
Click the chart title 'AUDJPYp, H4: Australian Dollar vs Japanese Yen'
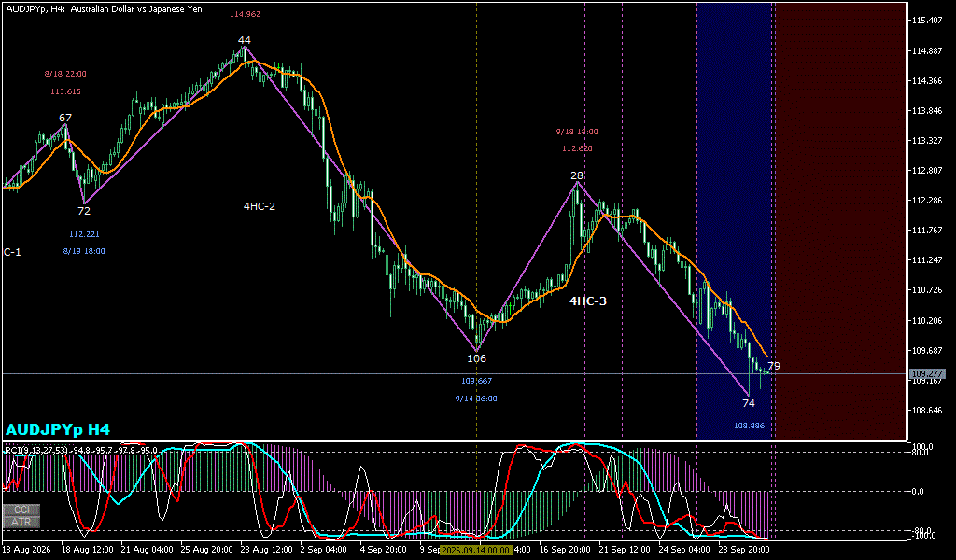104,9
